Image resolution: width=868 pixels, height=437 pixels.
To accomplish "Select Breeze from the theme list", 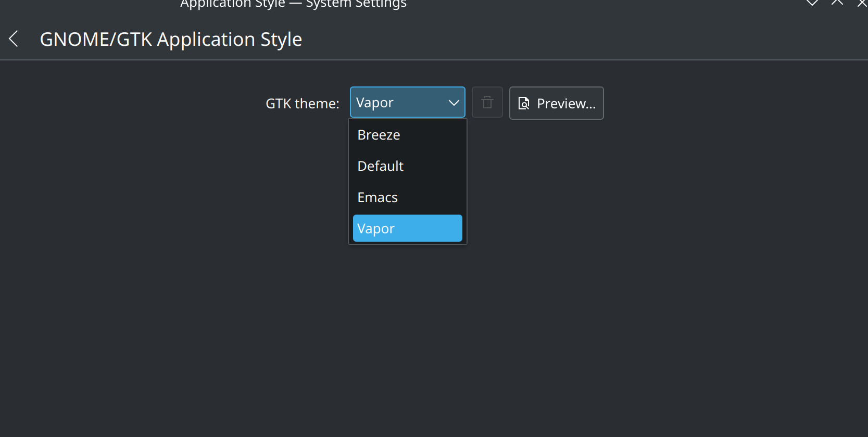I will pos(407,135).
